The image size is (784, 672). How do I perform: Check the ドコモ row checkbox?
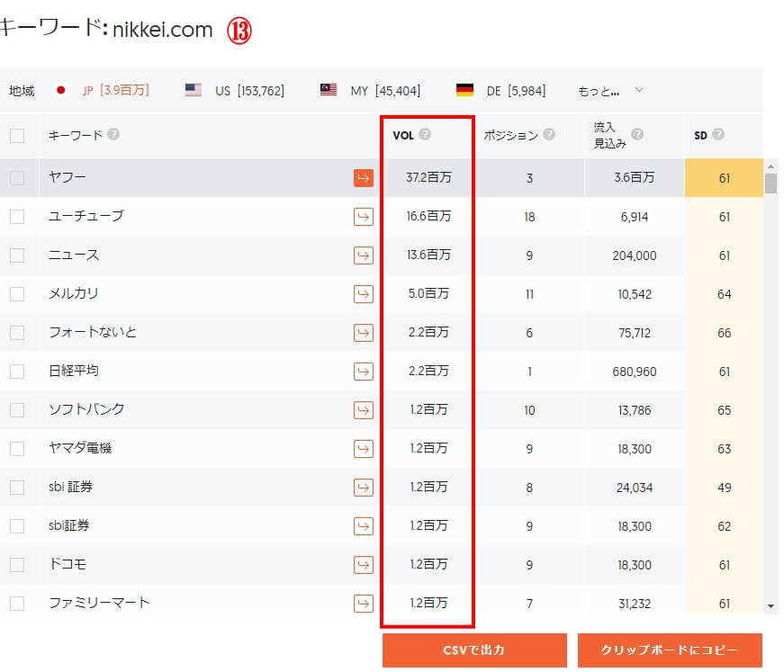point(17,565)
